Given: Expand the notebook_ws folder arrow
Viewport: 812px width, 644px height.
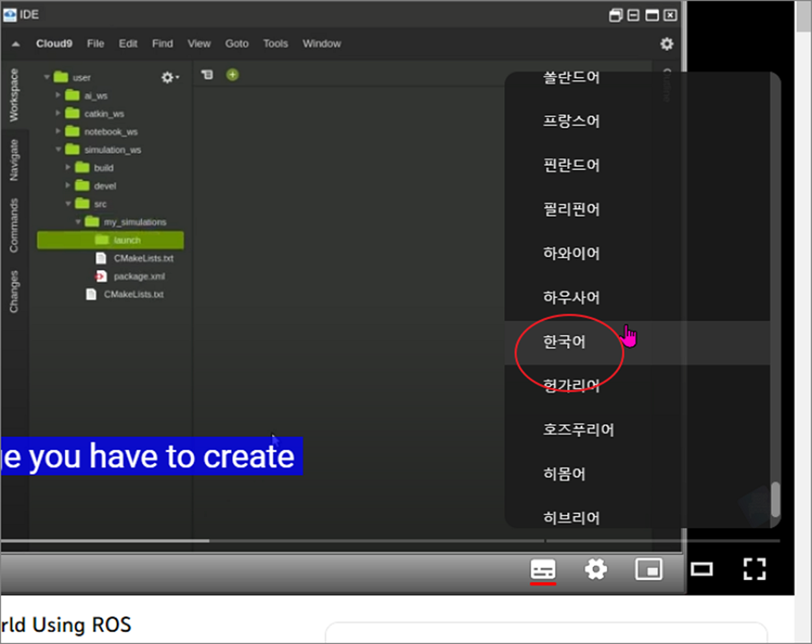Looking at the screenshot, I should pos(58,131).
